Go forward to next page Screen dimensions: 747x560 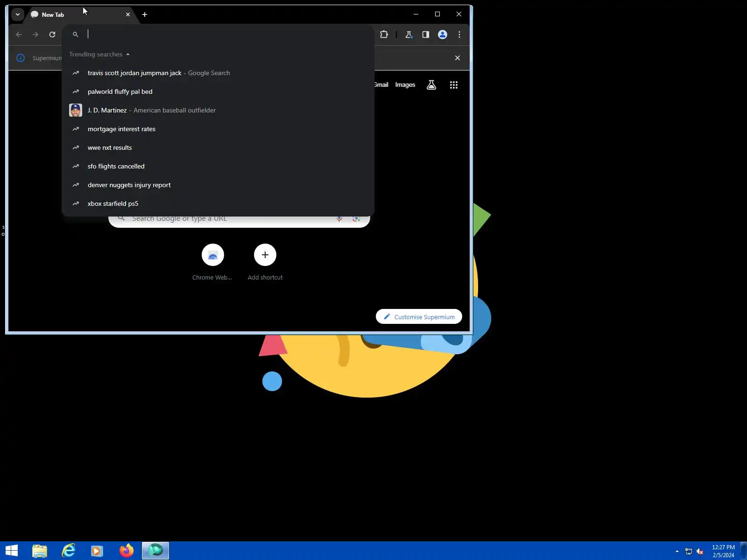tap(35, 35)
